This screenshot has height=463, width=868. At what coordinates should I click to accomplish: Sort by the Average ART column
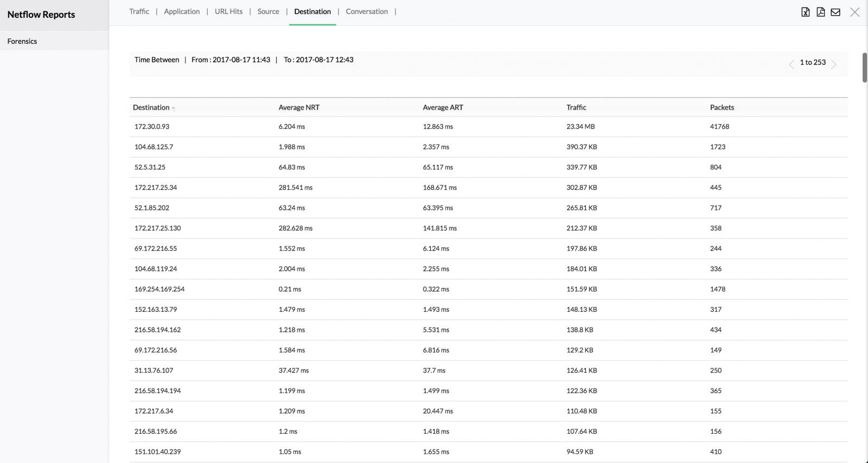[x=443, y=107]
